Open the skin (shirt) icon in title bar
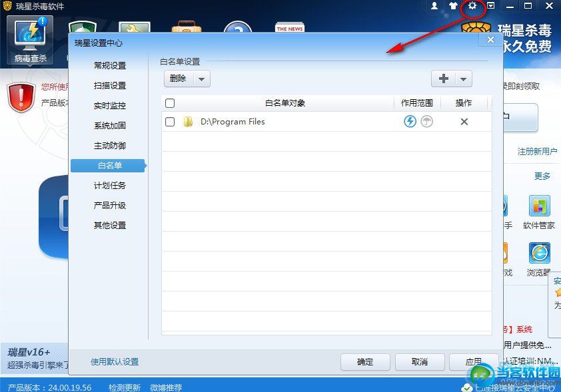 pos(453,6)
